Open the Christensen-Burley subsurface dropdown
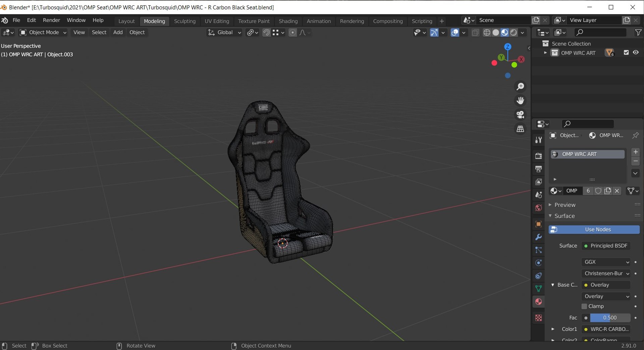 click(606, 273)
